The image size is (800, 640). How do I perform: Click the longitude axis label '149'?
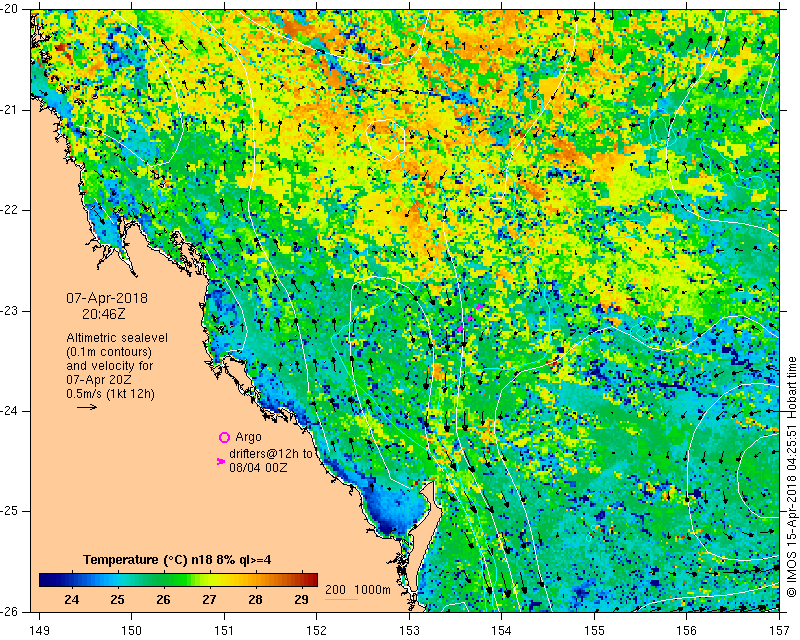[x=40, y=631]
